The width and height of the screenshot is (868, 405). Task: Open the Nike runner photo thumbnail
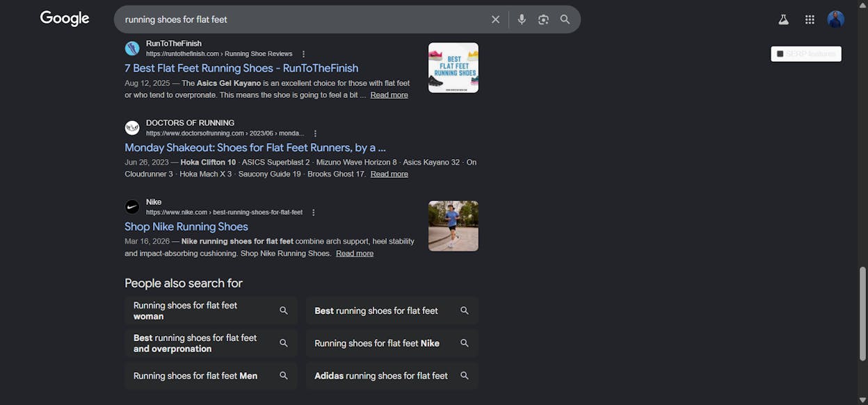click(453, 226)
